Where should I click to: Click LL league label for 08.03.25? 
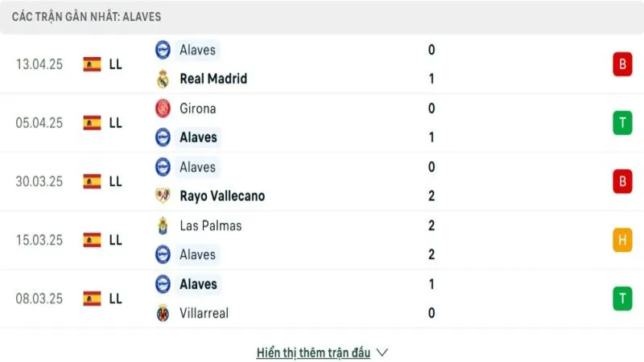click(115, 298)
